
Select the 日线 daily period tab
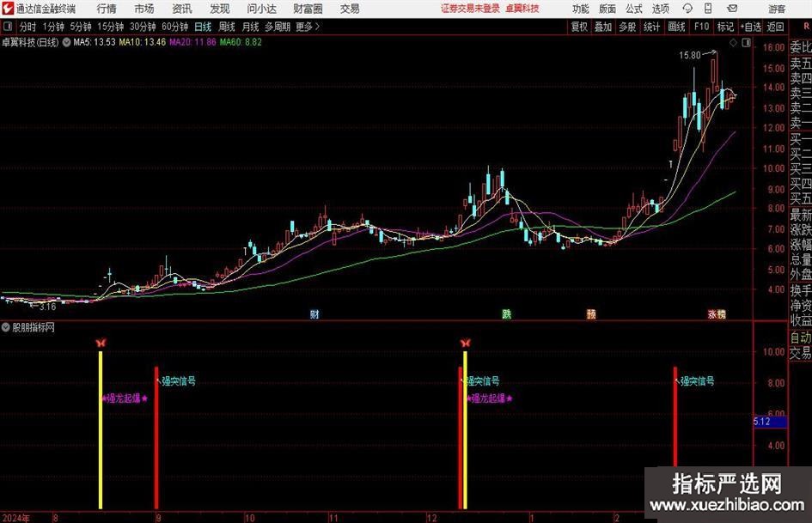click(203, 27)
